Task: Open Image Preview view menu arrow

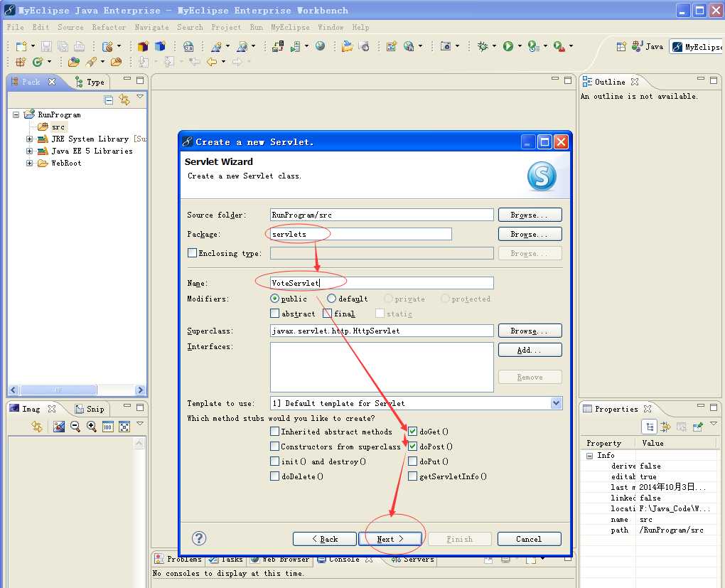Action: 140,423
